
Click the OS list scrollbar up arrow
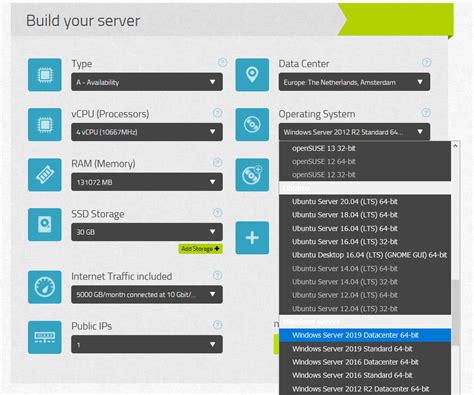click(455, 146)
